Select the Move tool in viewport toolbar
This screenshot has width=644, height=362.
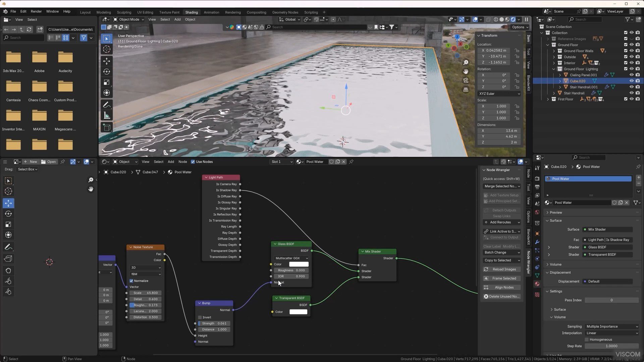click(107, 61)
